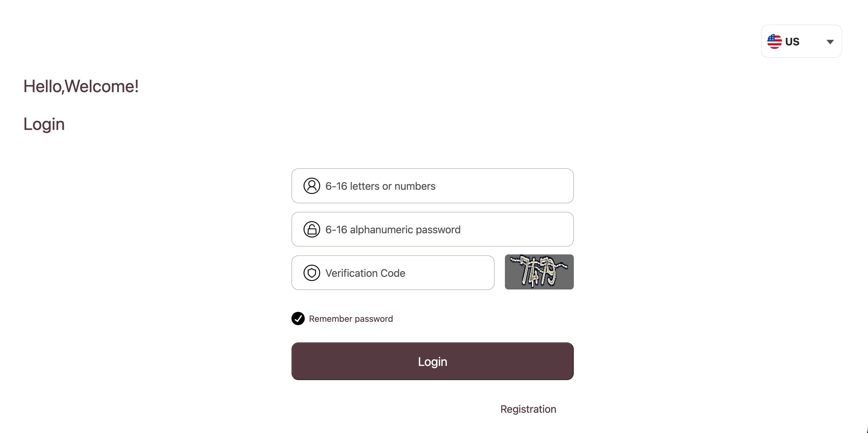The width and height of the screenshot is (868, 433).
Task: Click the "Hello,Welcome!" heading
Action: click(x=81, y=86)
